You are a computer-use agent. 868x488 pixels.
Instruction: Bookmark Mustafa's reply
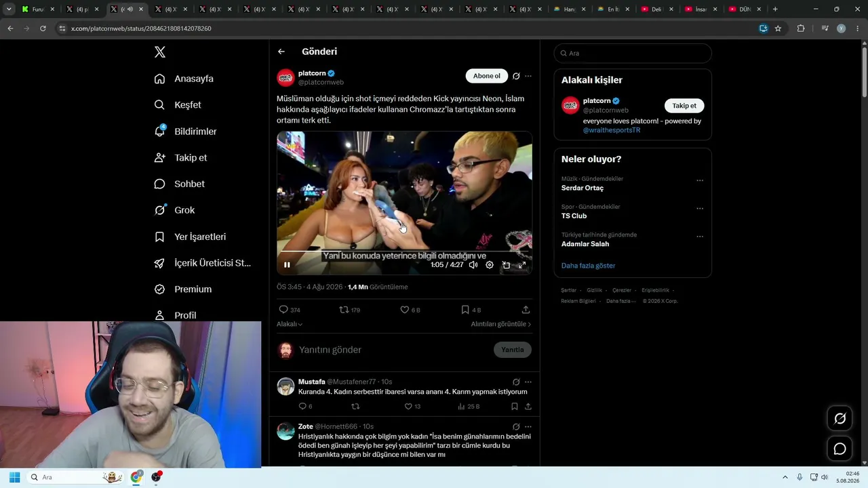click(515, 407)
